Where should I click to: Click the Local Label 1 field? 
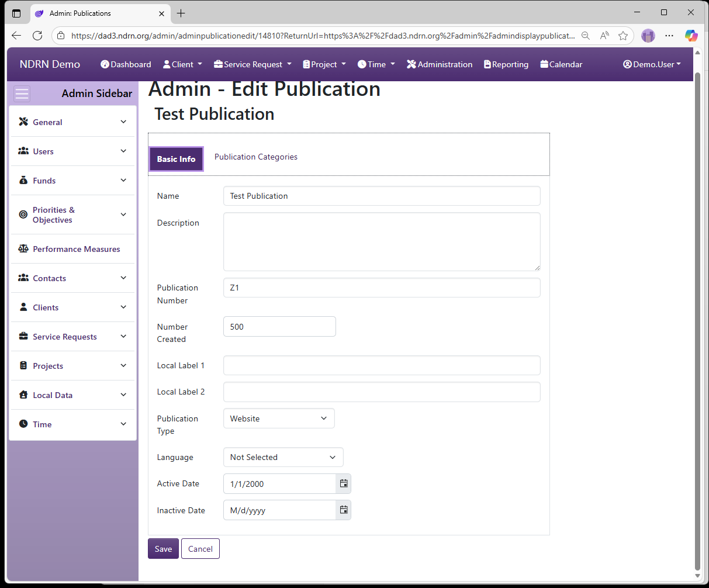tap(382, 365)
